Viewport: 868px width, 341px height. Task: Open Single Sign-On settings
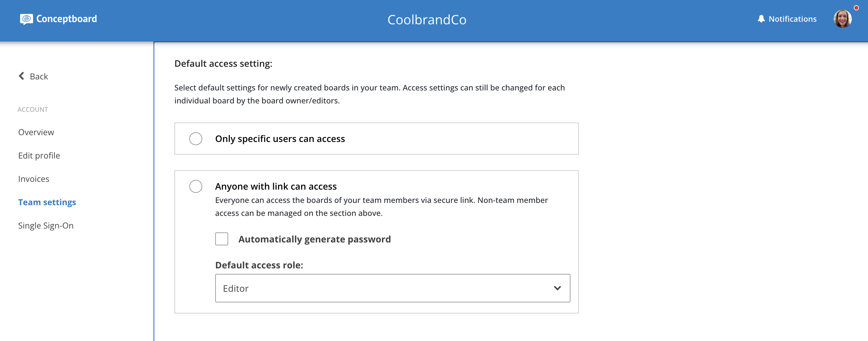[46, 225]
